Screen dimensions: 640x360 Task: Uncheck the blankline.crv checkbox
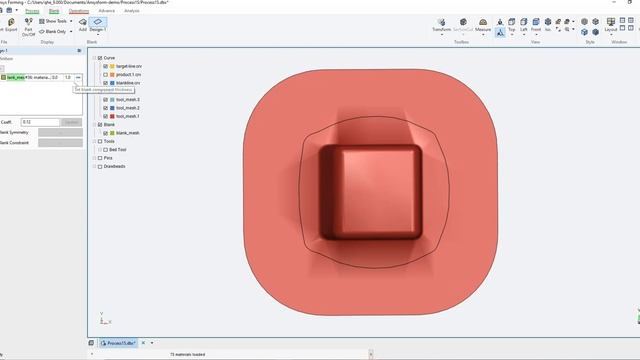coord(105,83)
